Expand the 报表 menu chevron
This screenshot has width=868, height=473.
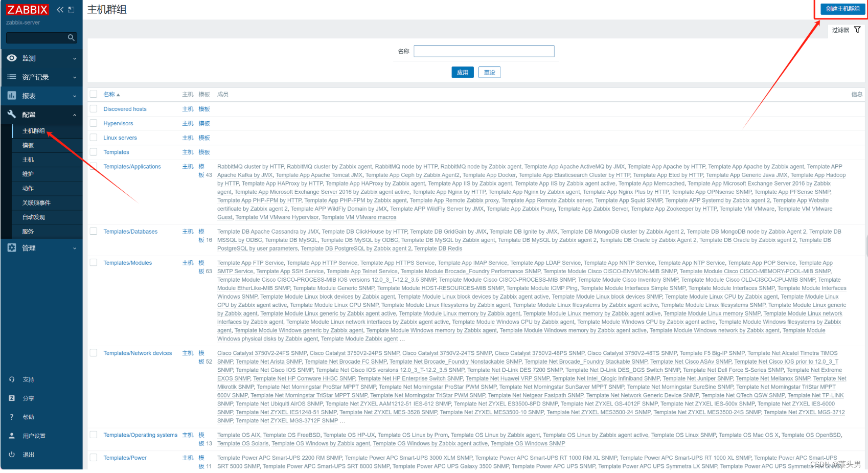tap(75, 96)
